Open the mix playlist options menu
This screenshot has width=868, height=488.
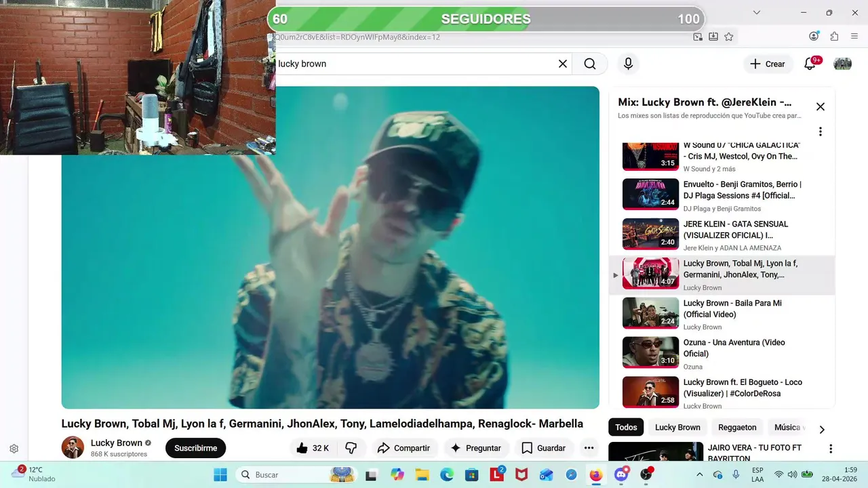[x=820, y=131]
